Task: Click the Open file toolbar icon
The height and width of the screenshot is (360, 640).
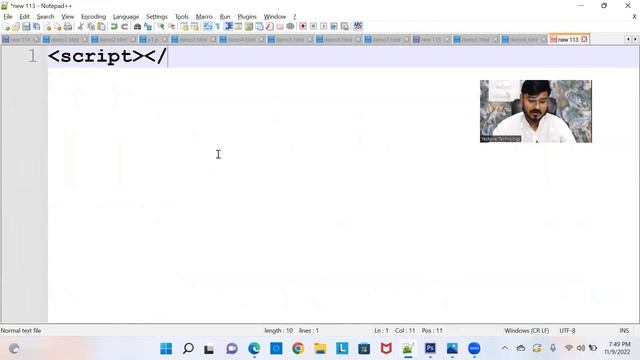Action: pos(16,27)
